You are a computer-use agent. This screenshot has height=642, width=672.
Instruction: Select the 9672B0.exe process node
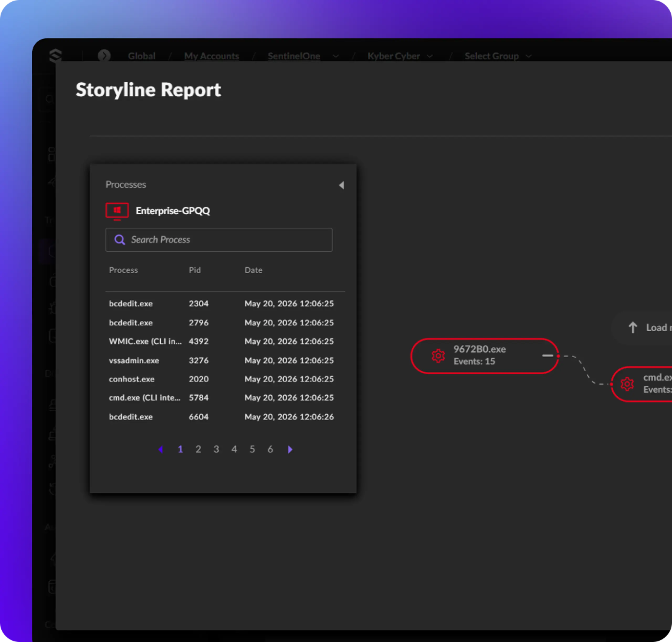[485, 356]
